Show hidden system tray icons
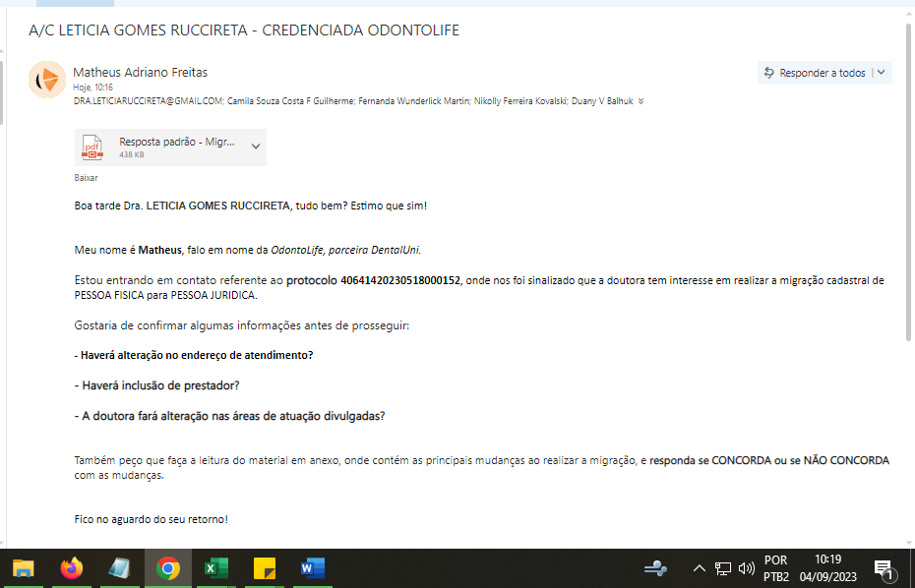The height and width of the screenshot is (588, 915). [699, 568]
